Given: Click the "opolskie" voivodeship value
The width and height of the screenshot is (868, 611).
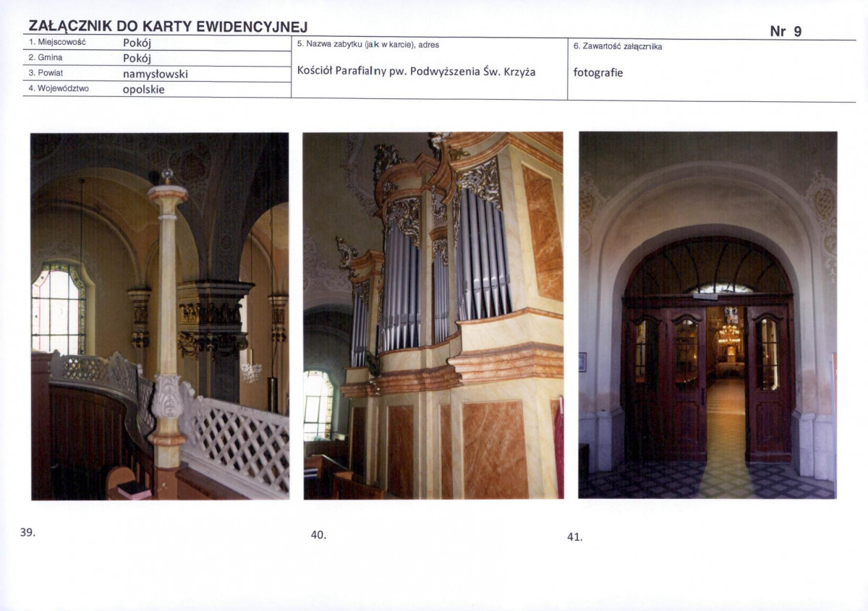Looking at the screenshot, I should (x=143, y=90).
